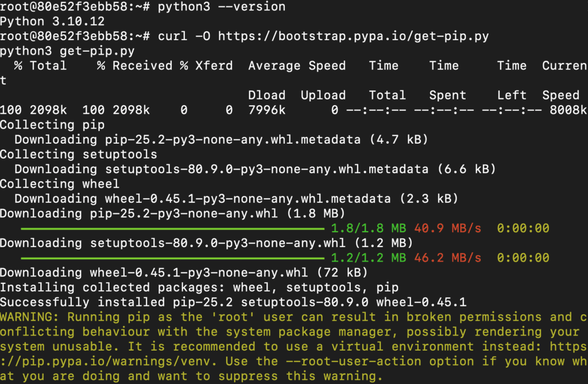Click the red 40.9 MB/s speed text
This screenshot has width=588, height=384.
click(x=448, y=228)
